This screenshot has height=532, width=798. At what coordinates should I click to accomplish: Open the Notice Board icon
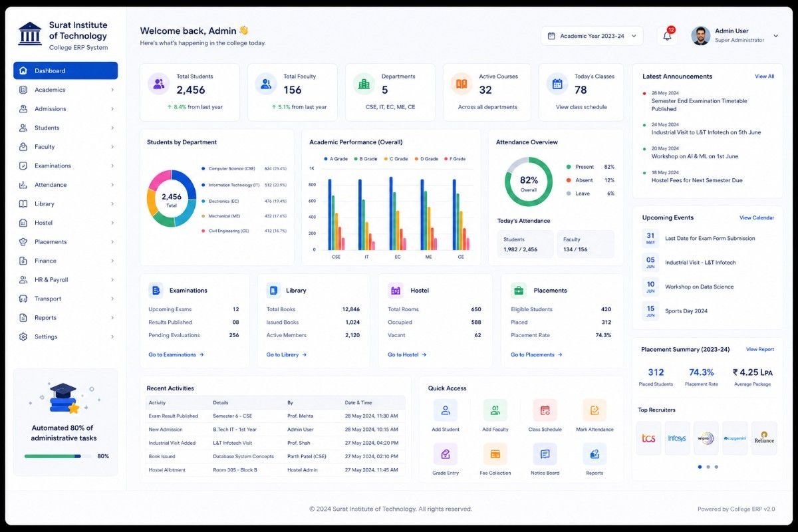point(545,454)
